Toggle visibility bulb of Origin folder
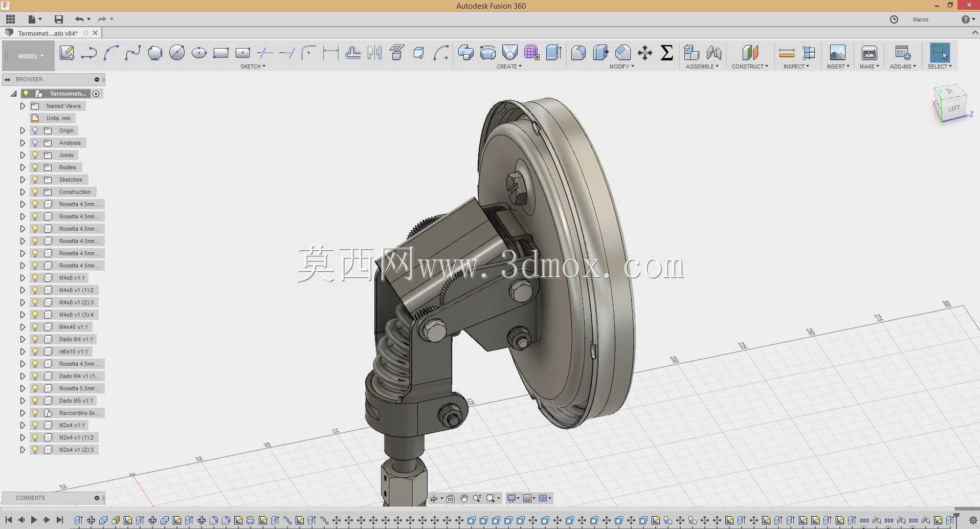 35,130
